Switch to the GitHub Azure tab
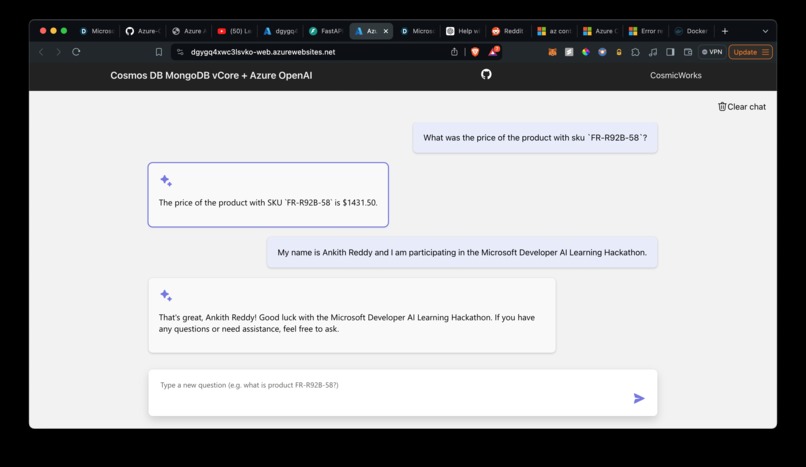 tap(143, 31)
